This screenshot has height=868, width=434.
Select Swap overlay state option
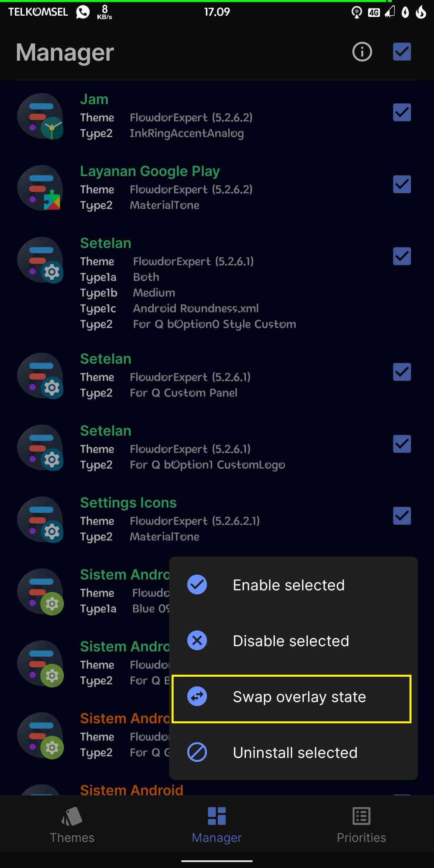pyautogui.click(x=299, y=696)
